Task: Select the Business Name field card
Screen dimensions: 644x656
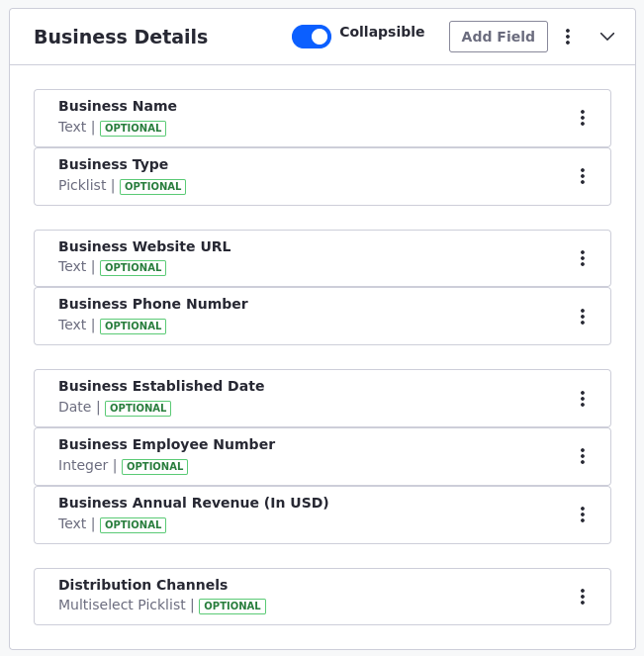Action: 322,119
